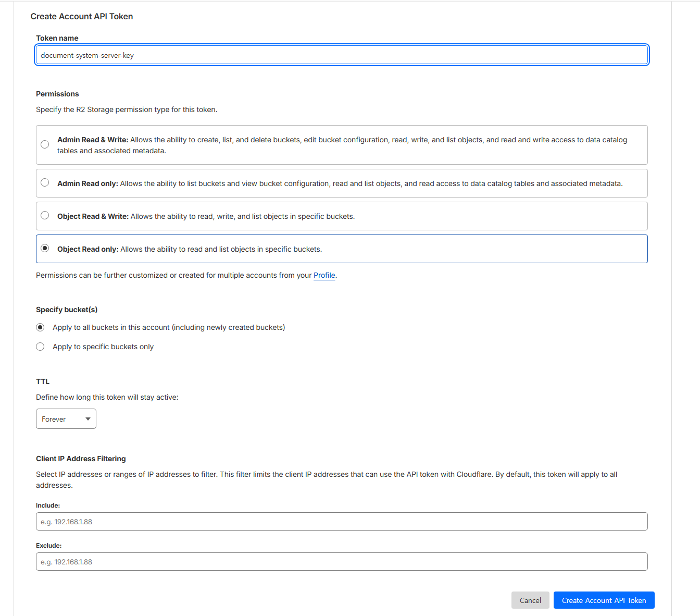Select Object Read & Write radio option
Image resolution: width=700 pixels, height=616 pixels.
tap(45, 215)
